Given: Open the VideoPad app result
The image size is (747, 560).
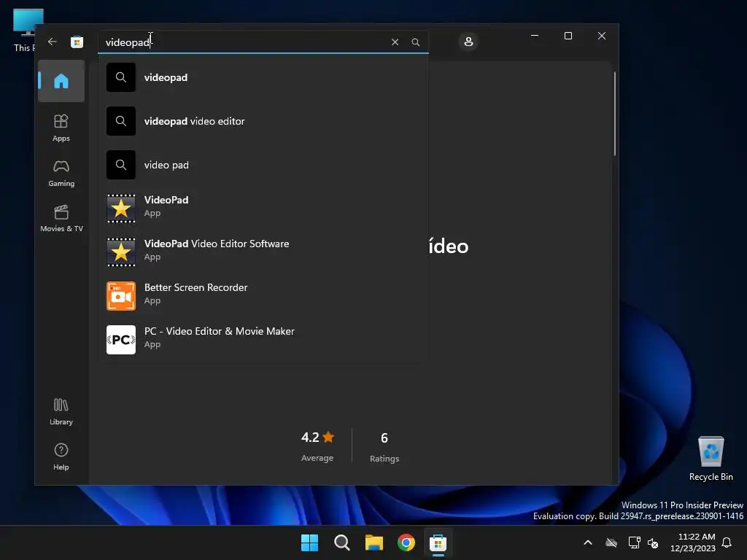Looking at the screenshot, I should click(x=263, y=208).
